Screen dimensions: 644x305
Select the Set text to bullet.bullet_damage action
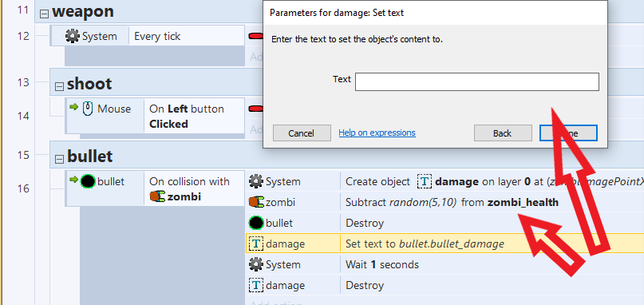point(425,244)
